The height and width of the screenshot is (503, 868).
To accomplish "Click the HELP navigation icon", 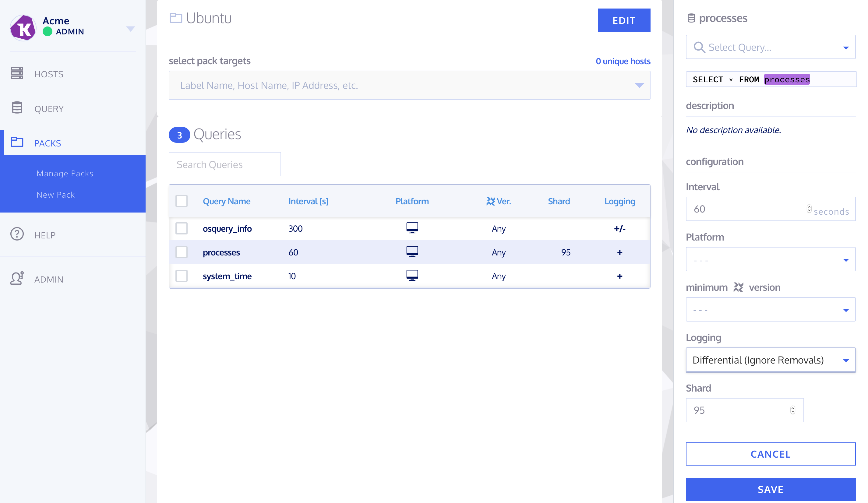I will 17,235.
